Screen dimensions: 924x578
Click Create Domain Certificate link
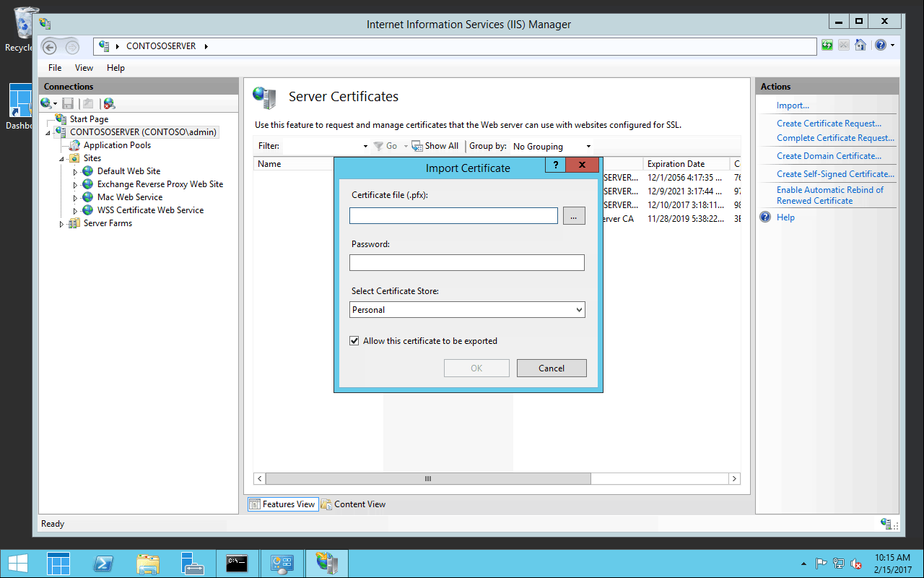point(829,156)
